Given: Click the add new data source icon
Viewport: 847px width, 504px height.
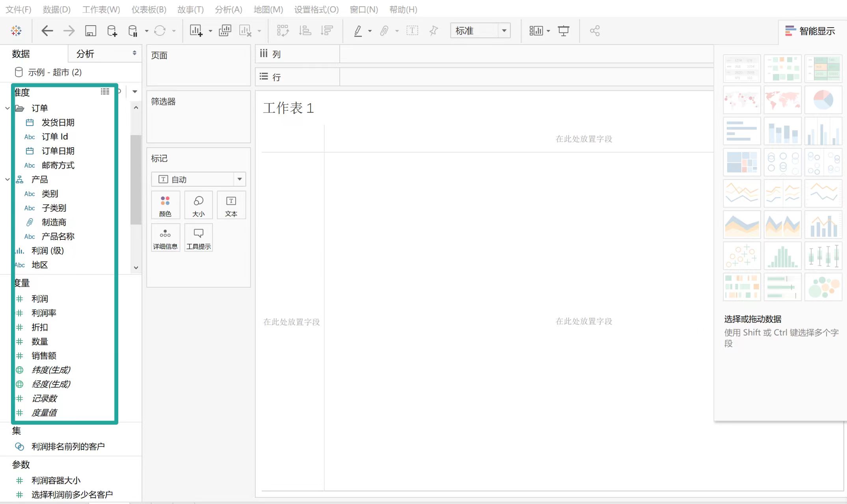Looking at the screenshot, I should coord(112,31).
